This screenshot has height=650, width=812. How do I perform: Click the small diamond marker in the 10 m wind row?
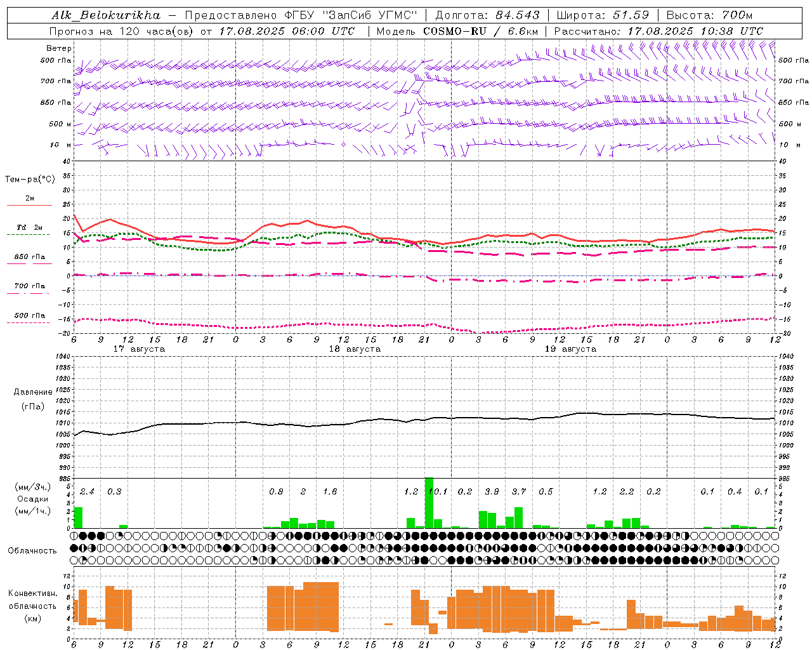point(344,145)
